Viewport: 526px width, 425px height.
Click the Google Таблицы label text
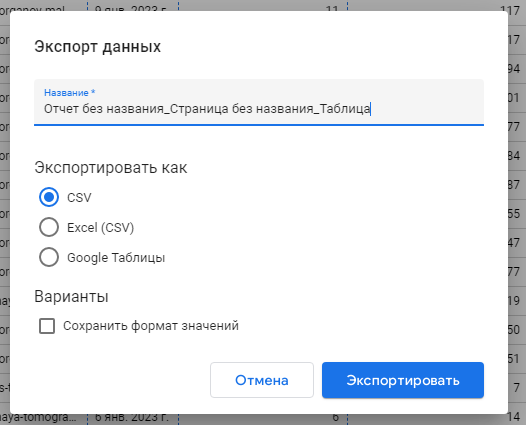coord(116,258)
